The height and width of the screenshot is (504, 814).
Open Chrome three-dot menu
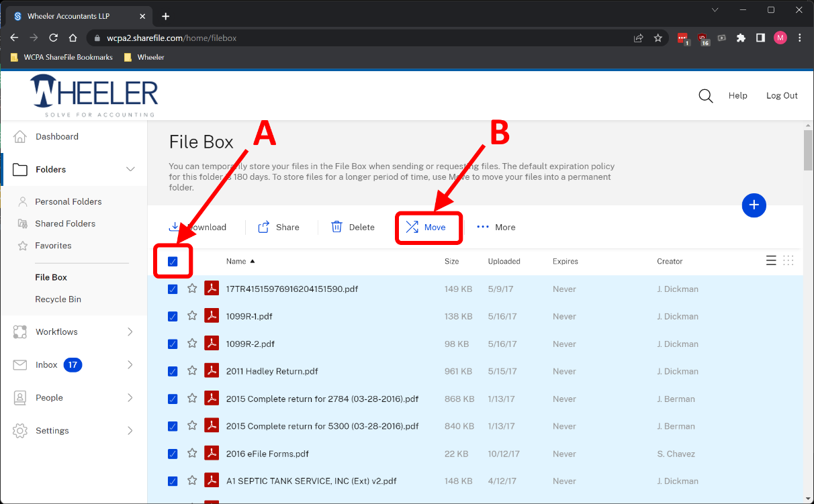(799, 38)
